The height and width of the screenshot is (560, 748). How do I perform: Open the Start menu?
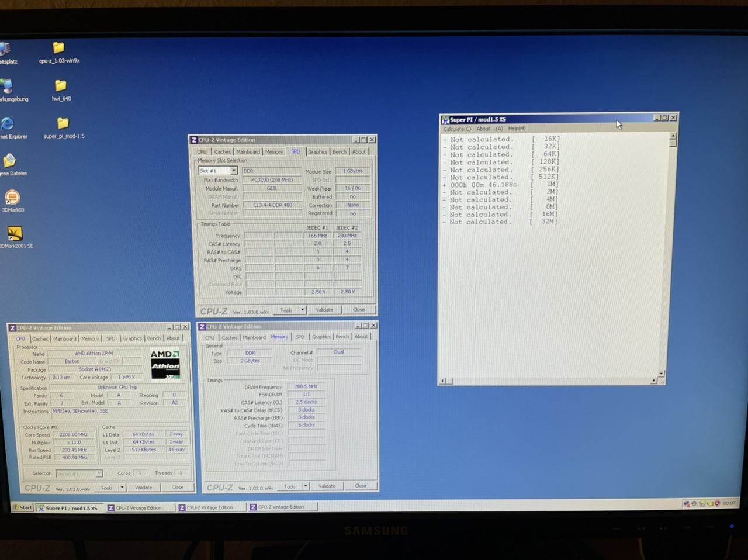[23, 507]
